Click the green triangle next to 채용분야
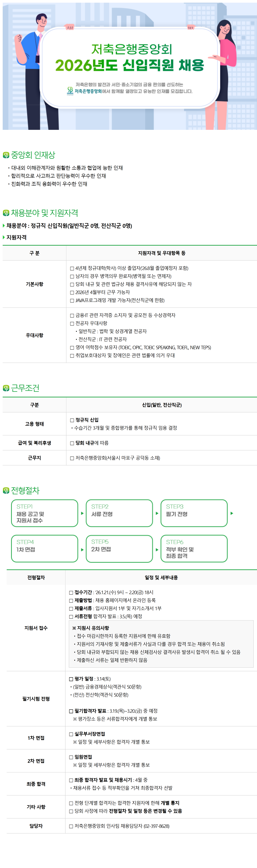Screen dimensions: 257x868 point(4,225)
